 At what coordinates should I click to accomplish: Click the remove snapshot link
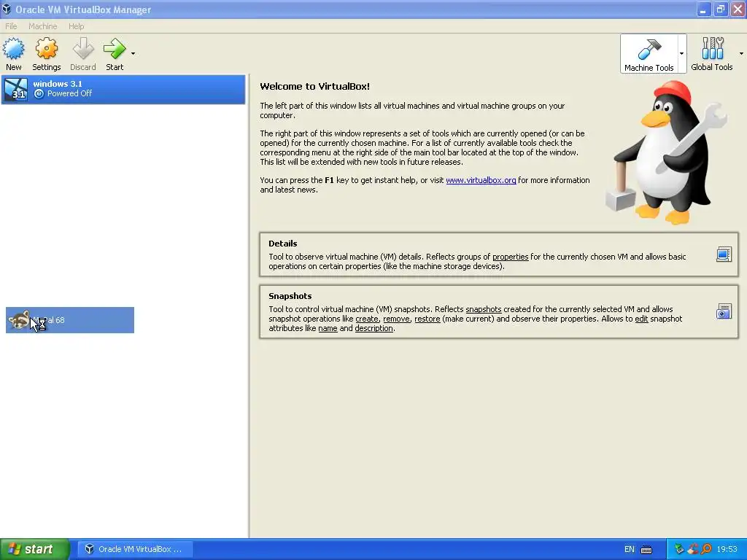click(396, 319)
